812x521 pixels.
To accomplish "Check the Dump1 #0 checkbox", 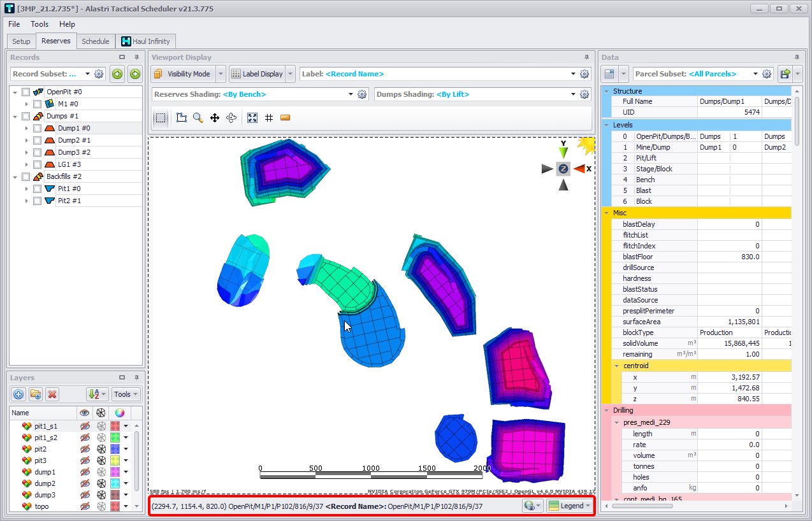I will click(38, 128).
